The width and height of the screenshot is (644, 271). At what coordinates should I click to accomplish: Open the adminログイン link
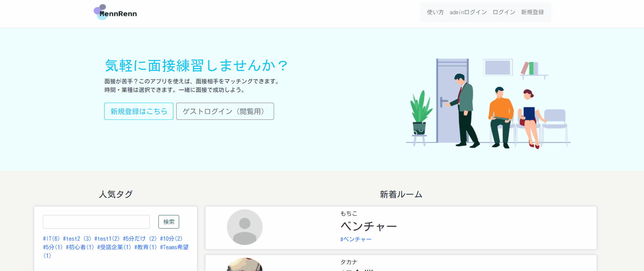468,12
